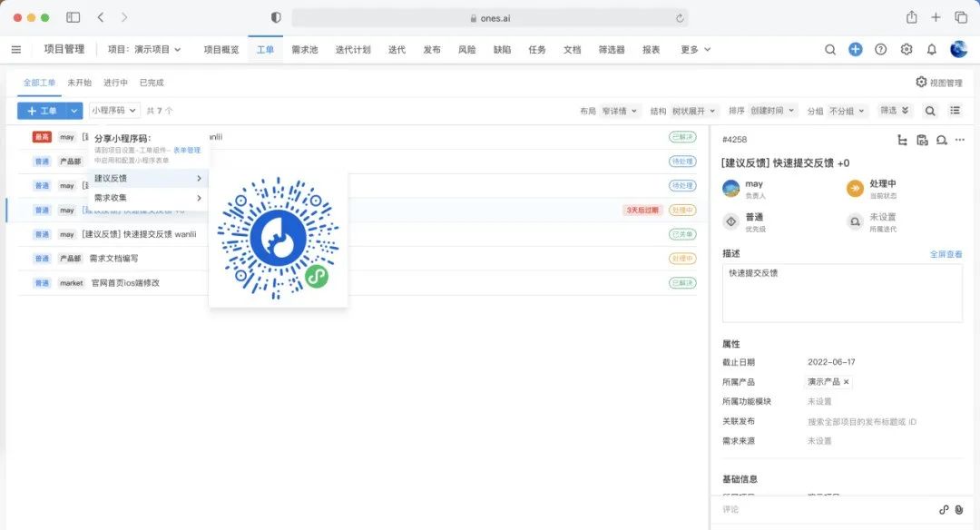Click into the 评论 comment field
The height and width of the screenshot is (530, 980).
[x=817, y=509]
